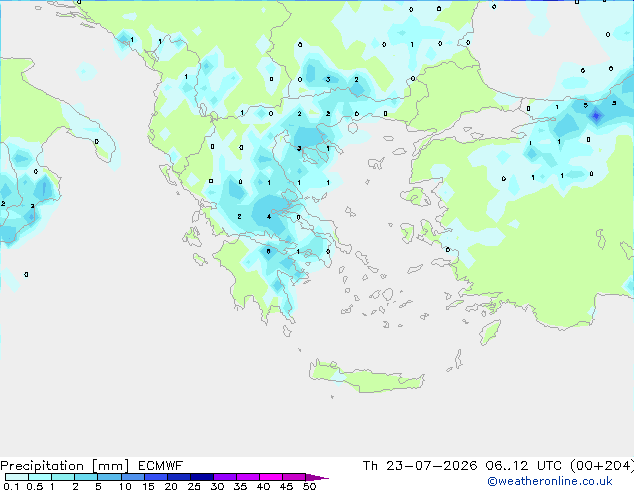
Task: Click the legend label '50'
Action: (x=309, y=486)
